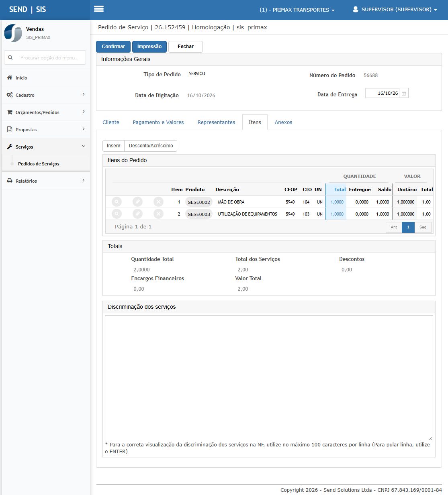Image resolution: width=448 pixels, height=495 pixels.
Task: Click the gears icon beside Cadastro
Action: tap(10, 95)
